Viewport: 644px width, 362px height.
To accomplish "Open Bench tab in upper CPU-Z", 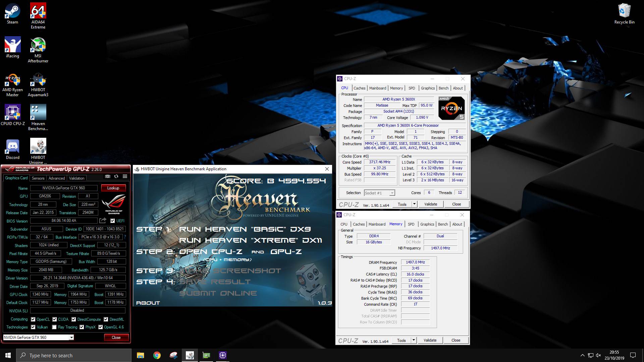I will click(443, 88).
